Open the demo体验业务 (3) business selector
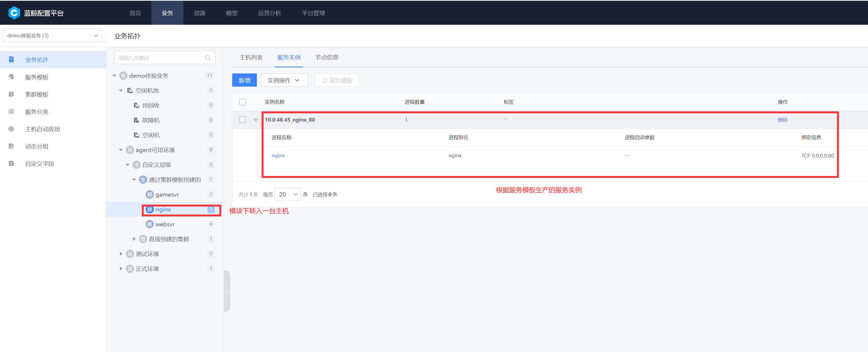This screenshot has height=352, width=868. [x=52, y=35]
